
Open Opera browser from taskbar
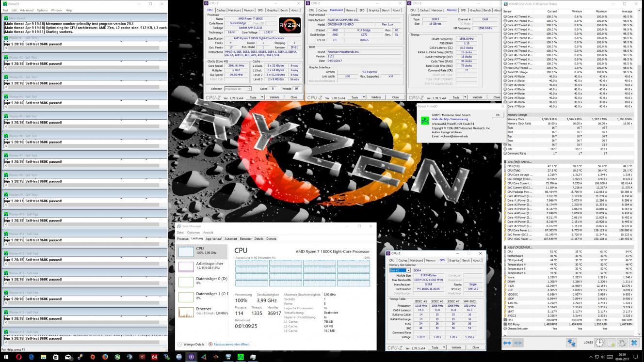pyautogui.click(x=19, y=357)
